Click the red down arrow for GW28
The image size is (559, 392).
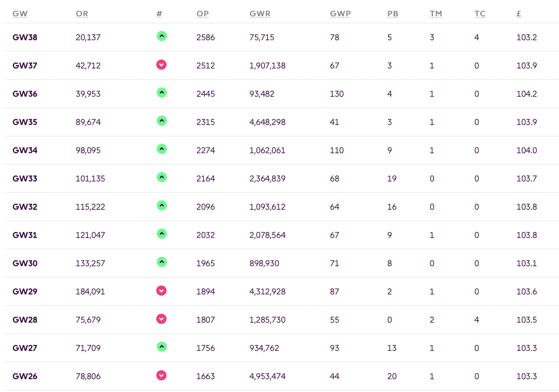[x=161, y=319]
